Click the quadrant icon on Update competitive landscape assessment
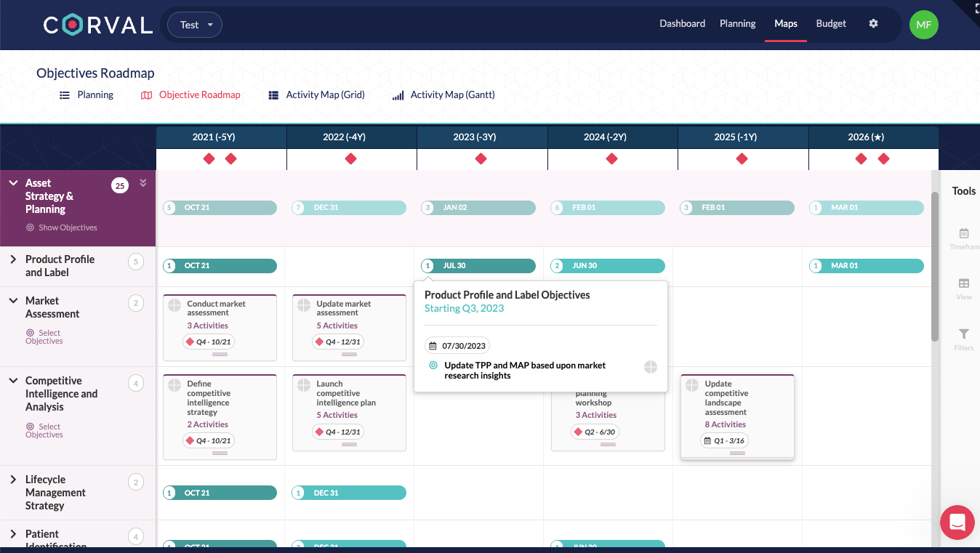The image size is (980, 553). click(691, 385)
